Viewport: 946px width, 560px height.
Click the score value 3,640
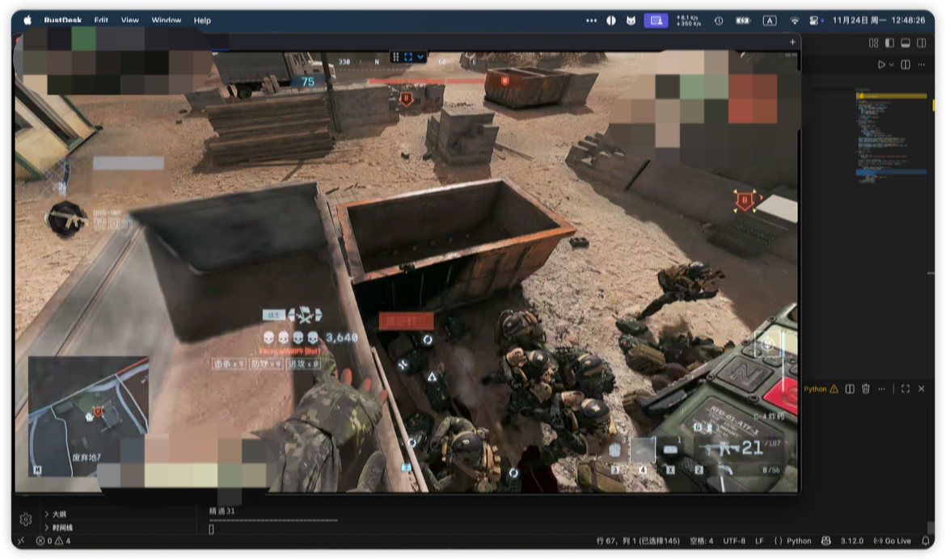point(341,338)
